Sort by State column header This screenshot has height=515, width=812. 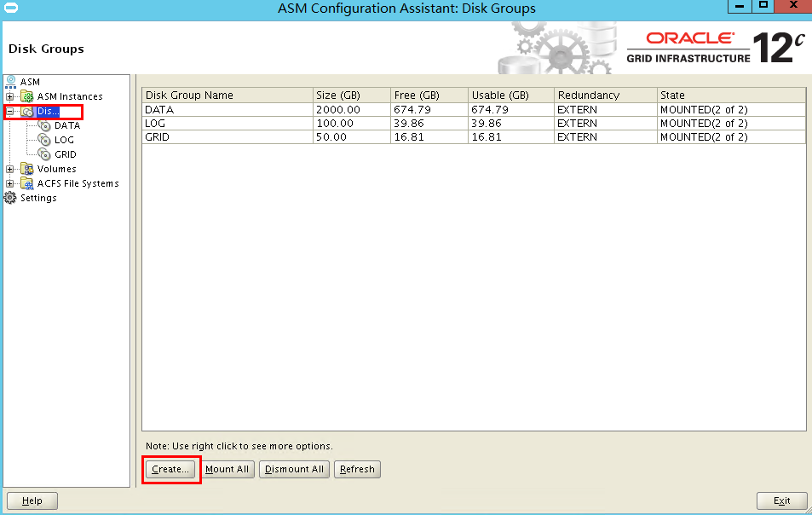tap(731, 95)
